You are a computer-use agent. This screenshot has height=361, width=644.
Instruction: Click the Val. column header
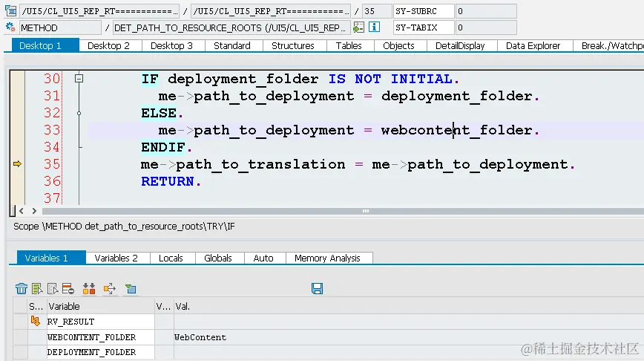(409, 306)
